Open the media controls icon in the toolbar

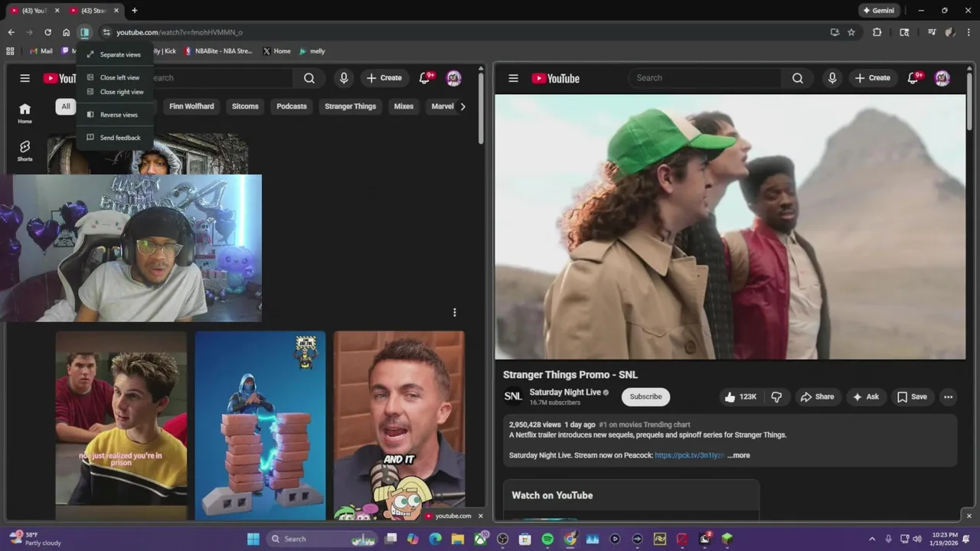932,32
